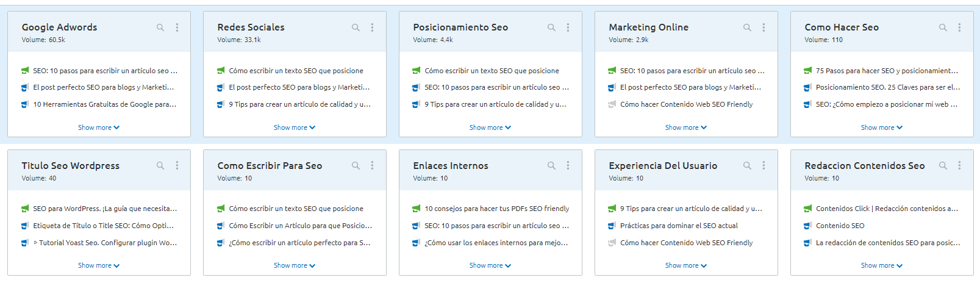This screenshot has height=283, width=980.
Task: Click blue flag beside Contenido SEO row
Action: pyautogui.click(x=807, y=226)
